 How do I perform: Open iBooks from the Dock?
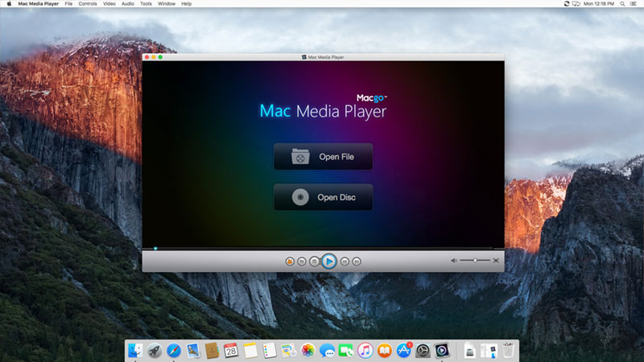tap(385, 351)
